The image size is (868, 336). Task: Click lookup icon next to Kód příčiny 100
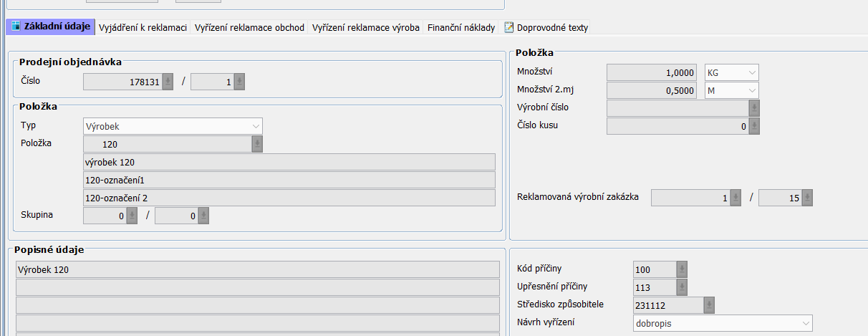point(682,269)
